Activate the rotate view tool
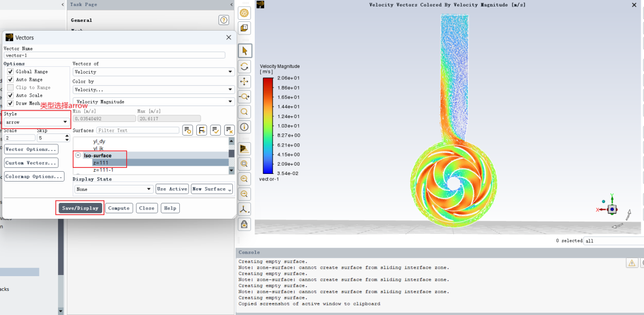 [x=245, y=67]
